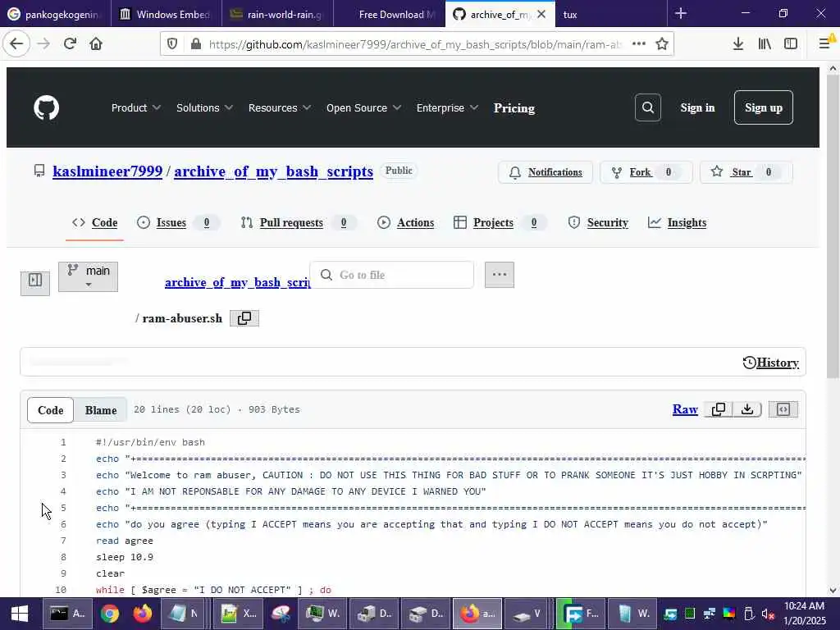
Task: Switch to the tux browser tab
Action: [611, 14]
